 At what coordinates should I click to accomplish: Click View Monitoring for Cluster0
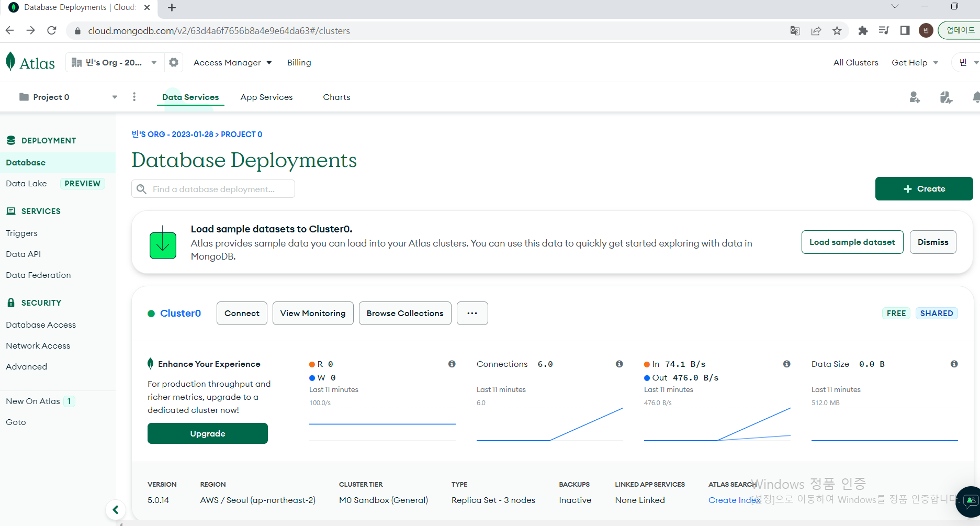(x=313, y=313)
